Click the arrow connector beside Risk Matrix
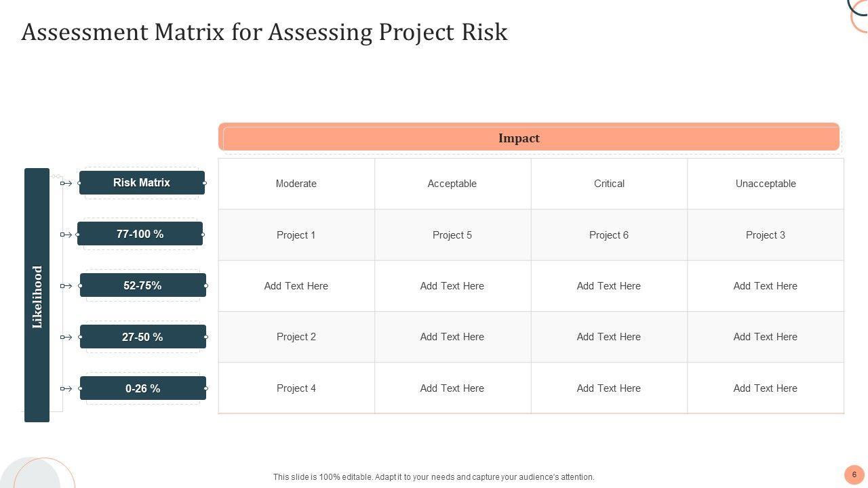This screenshot has width=868, height=488. (66, 183)
